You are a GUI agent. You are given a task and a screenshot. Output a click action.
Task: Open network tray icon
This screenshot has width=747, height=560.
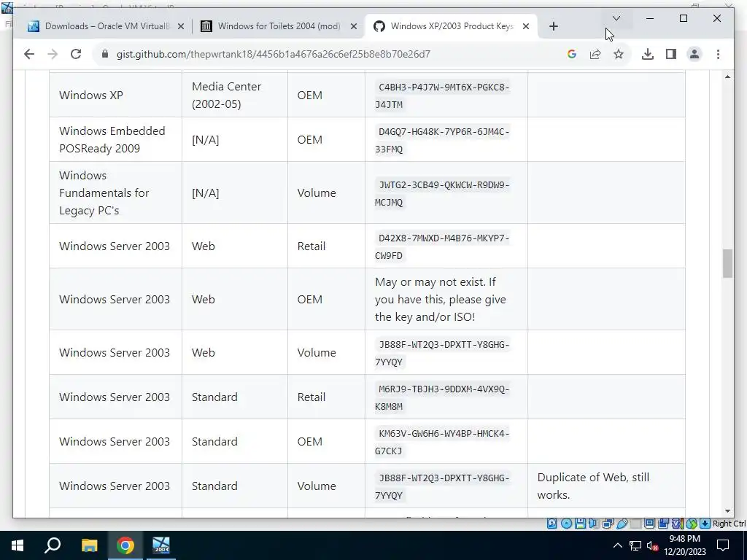635,545
